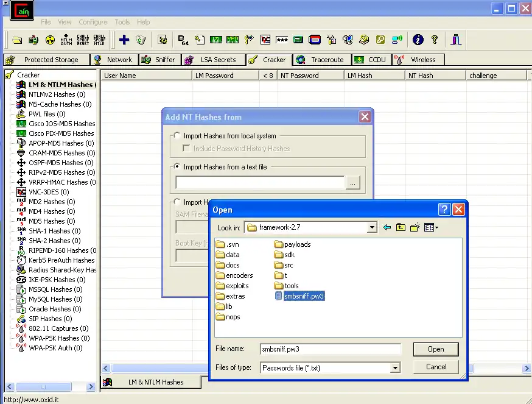This screenshot has width=532, height=404.
Task: Open the Files of type dropdown
Action: [395, 367]
